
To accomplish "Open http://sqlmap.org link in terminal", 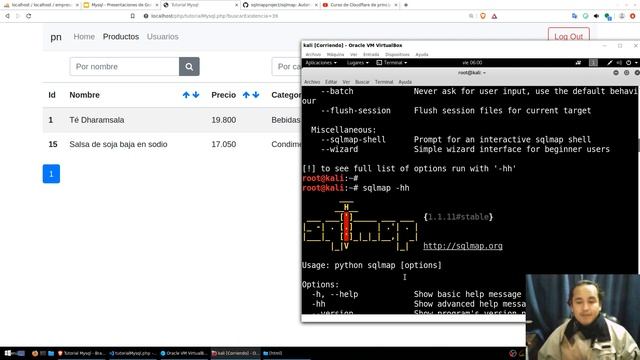I will click(x=462, y=246).
